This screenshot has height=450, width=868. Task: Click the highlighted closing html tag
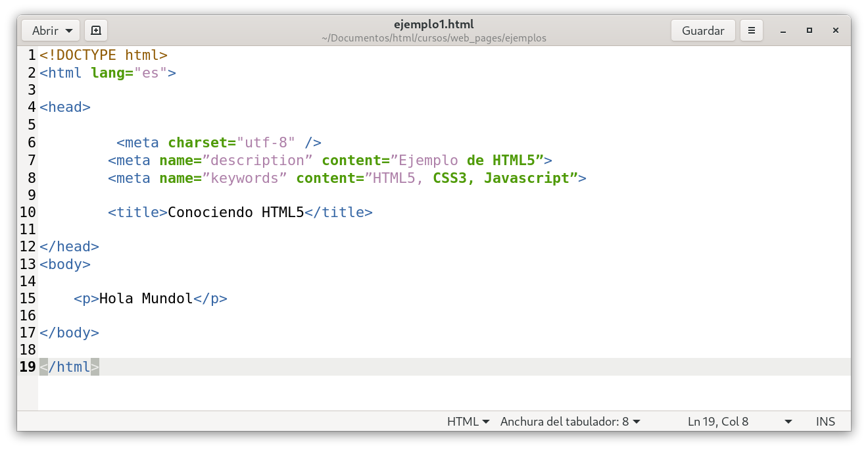coord(69,367)
